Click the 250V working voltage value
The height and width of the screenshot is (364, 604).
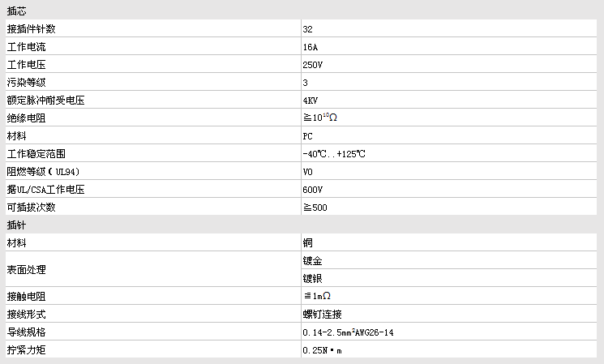point(312,65)
